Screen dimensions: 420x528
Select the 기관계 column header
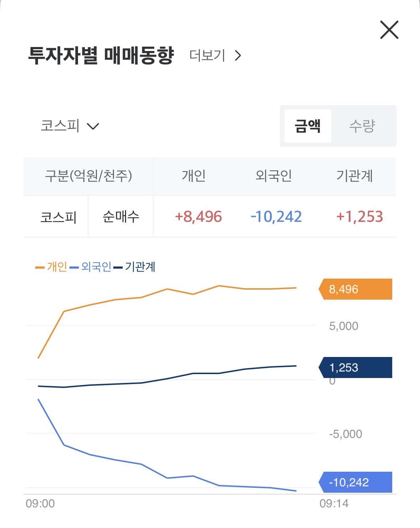click(355, 176)
